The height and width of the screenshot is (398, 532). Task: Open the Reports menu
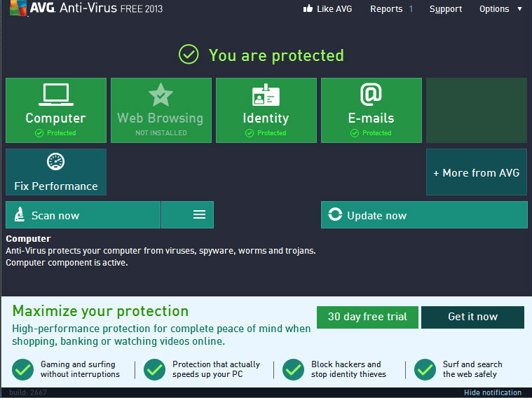[x=386, y=9]
